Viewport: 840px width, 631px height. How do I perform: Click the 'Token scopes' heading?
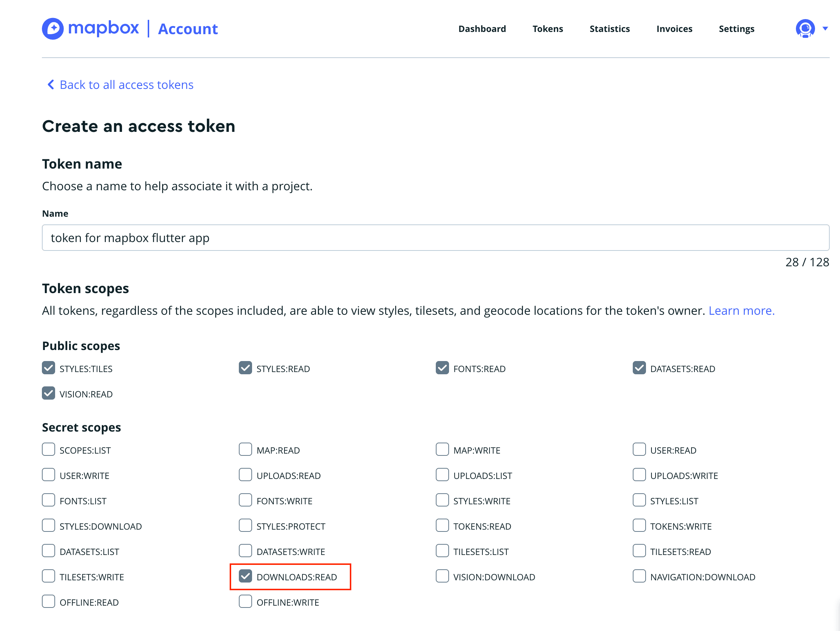[86, 289]
